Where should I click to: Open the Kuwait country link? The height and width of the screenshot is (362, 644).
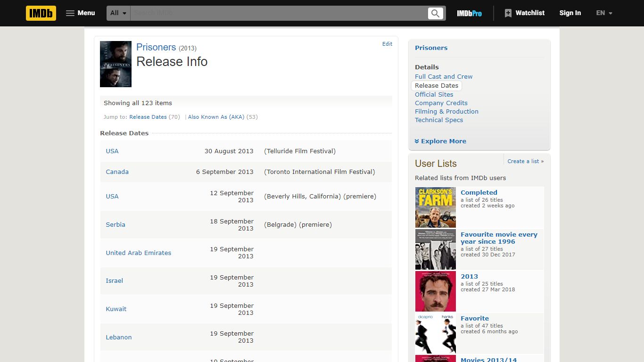coord(116,309)
